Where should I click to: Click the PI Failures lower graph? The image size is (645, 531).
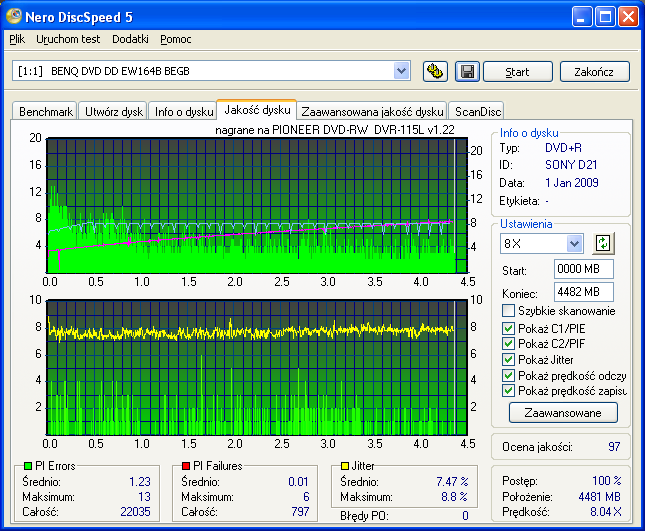pos(257,367)
